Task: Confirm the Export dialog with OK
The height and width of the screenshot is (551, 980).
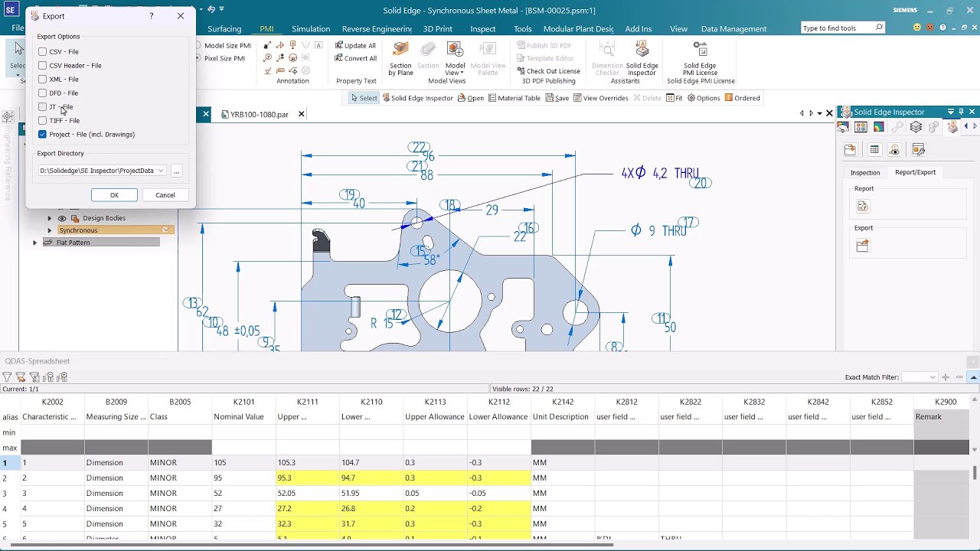Action: click(114, 195)
